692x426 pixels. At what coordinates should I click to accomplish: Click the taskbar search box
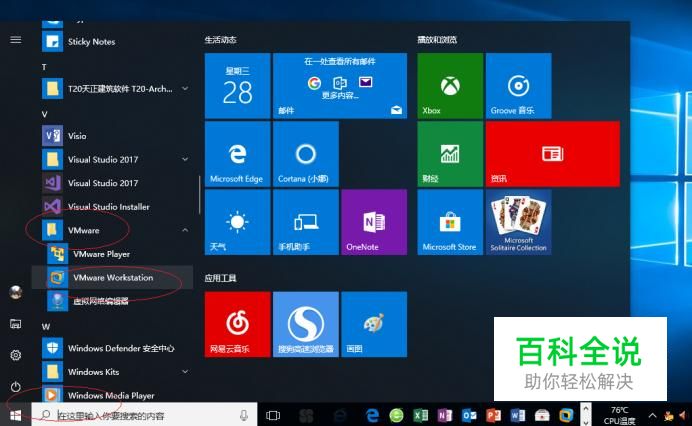(x=144, y=415)
